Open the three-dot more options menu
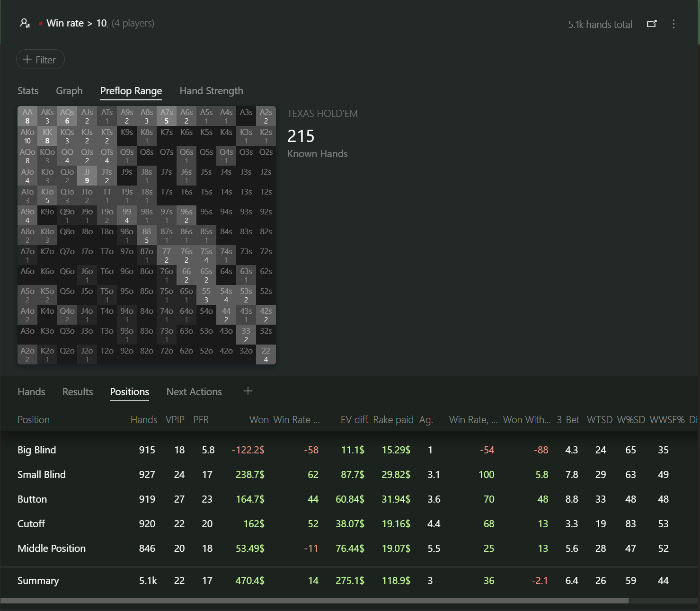Image resolution: width=700 pixels, height=611 pixels. point(674,24)
